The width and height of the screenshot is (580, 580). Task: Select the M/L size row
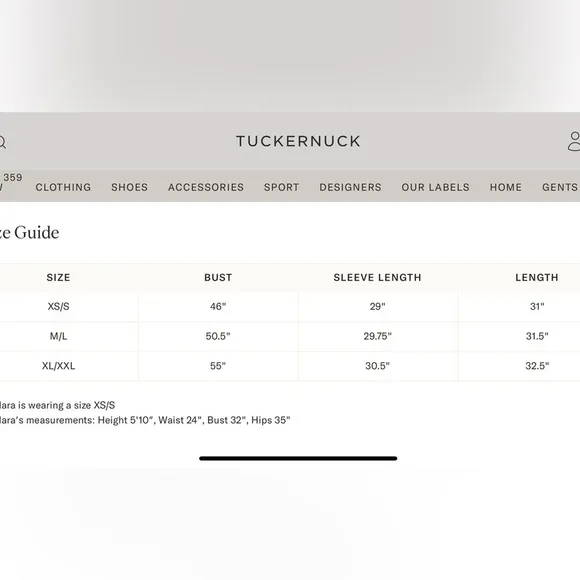tap(290, 336)
